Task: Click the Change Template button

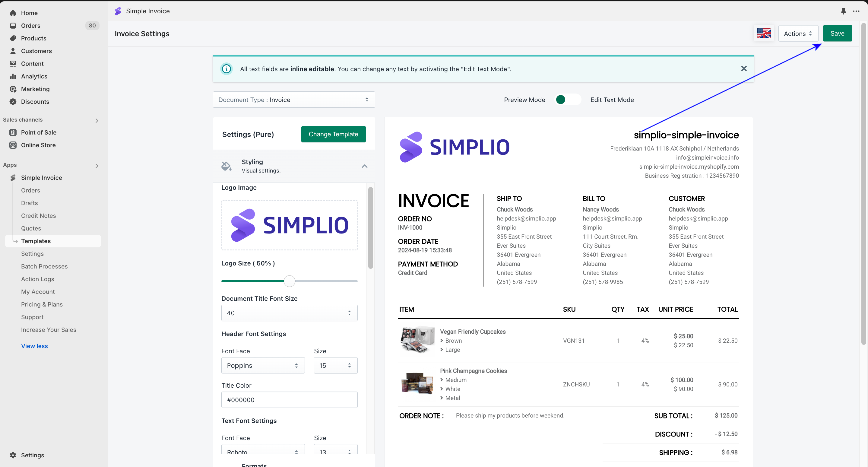Action: coord(333,134)
